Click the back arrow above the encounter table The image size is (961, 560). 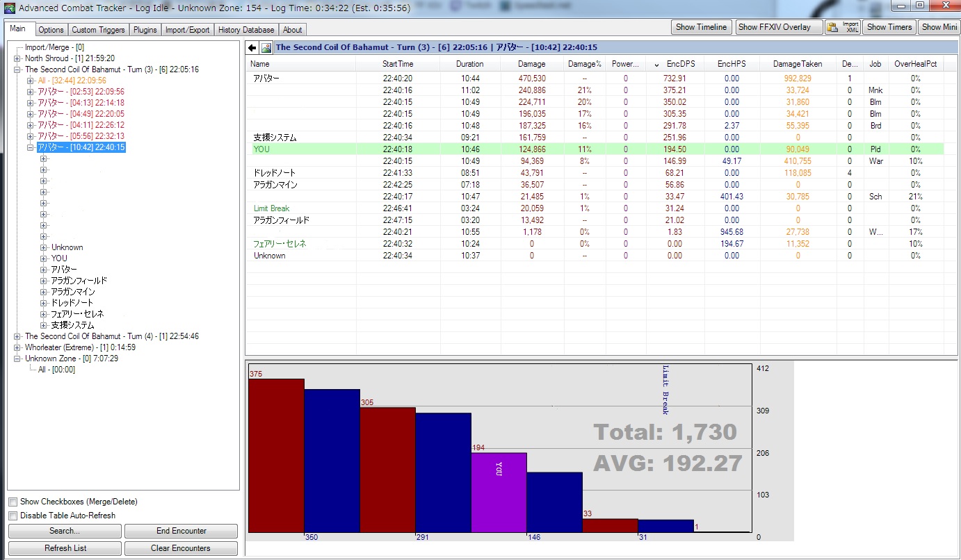click(x=253, y=48)
